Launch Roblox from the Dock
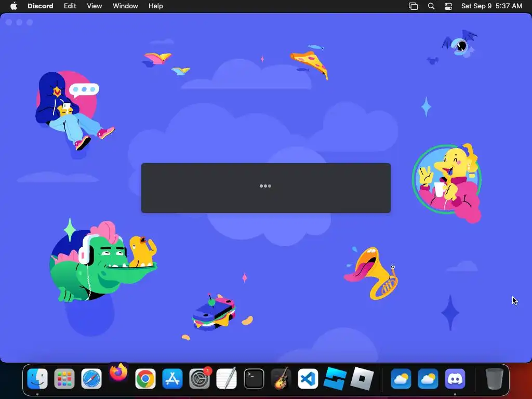The height and width of the screenshot is (399, 532). [362, 379]
